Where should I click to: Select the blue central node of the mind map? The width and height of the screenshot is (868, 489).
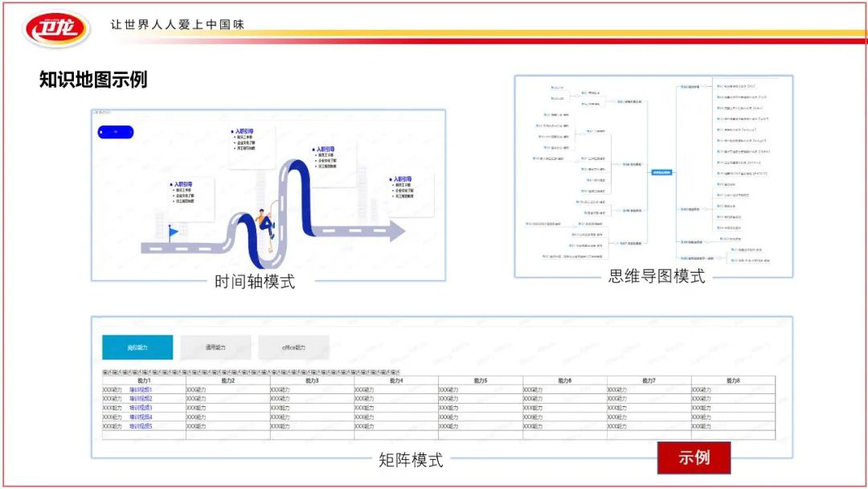coord(661,172)
